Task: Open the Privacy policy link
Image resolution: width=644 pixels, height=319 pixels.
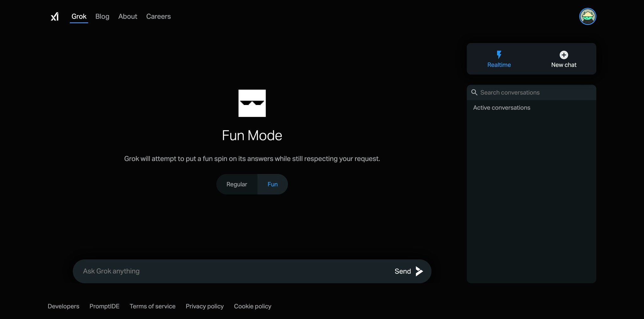Action: (205, 306)
